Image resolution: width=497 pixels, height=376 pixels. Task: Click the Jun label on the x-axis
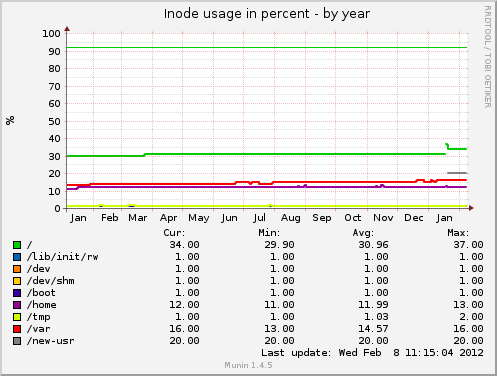229,218
